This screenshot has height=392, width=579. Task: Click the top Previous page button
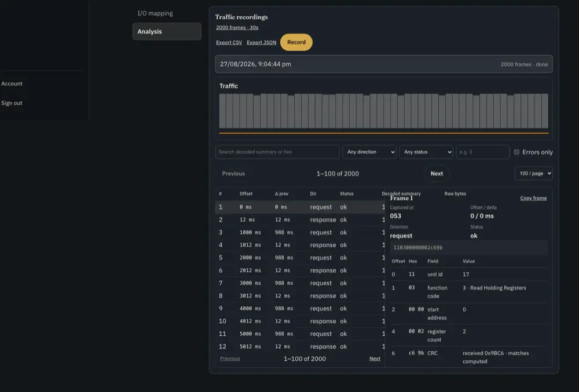[233, 174]
